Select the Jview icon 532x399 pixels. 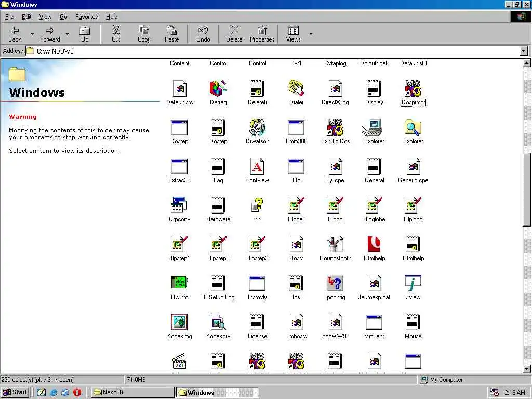413,283
